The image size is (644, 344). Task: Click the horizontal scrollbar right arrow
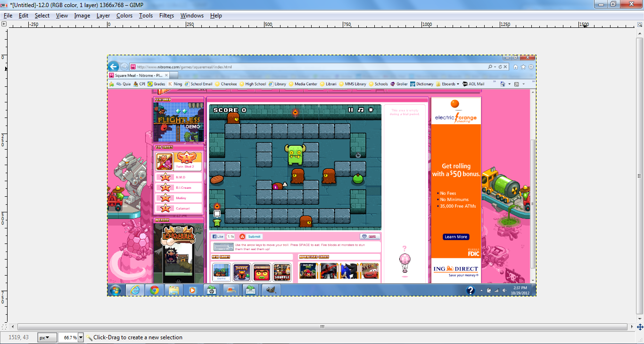(x=632, y=327)
